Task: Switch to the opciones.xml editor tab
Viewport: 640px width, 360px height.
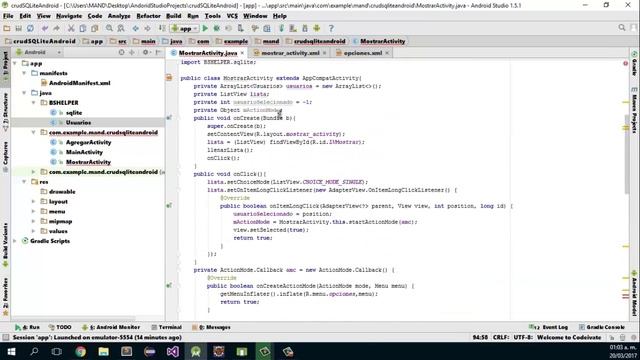Action: [x=363, y=53]
